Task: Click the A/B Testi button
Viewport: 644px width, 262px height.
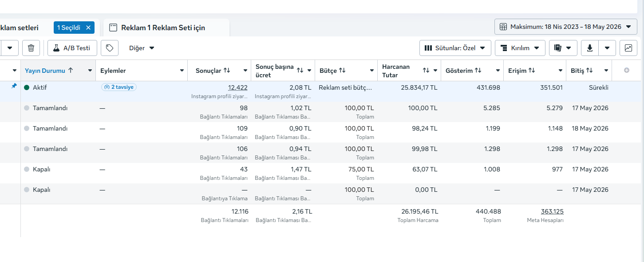Action: [x=72, y=48]
